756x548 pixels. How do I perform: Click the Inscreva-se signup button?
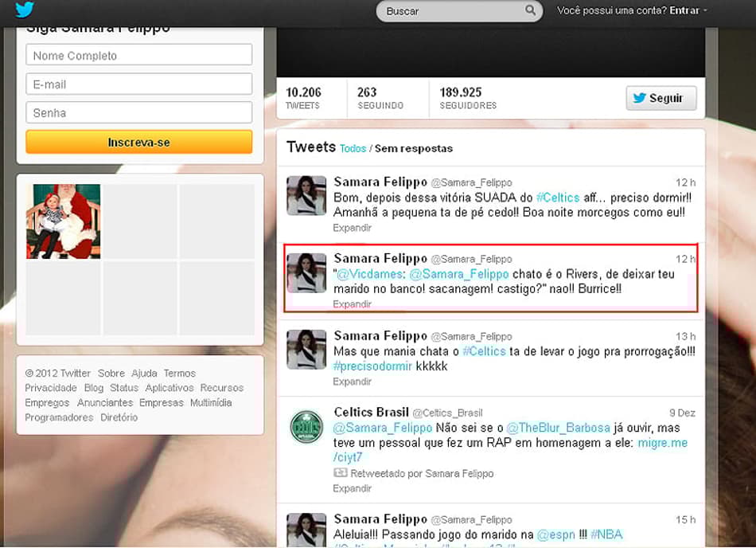(138, 143)
